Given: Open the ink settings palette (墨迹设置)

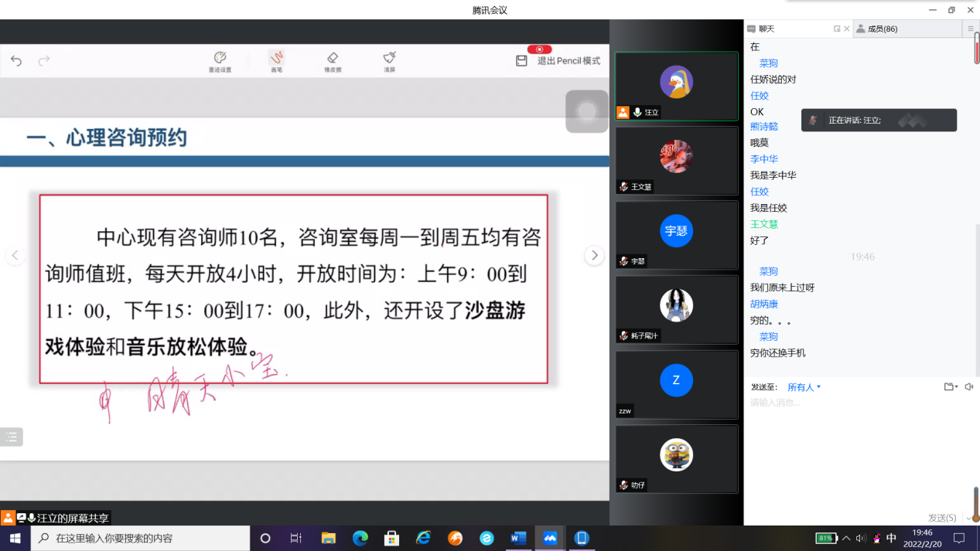Looking at the screenshot, I should point(220,60).
